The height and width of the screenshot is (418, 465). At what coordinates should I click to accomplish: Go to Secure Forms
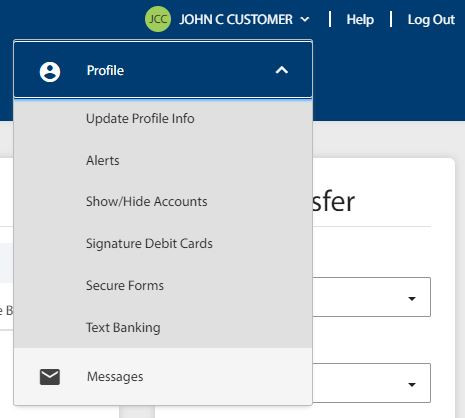click(125, 286)
